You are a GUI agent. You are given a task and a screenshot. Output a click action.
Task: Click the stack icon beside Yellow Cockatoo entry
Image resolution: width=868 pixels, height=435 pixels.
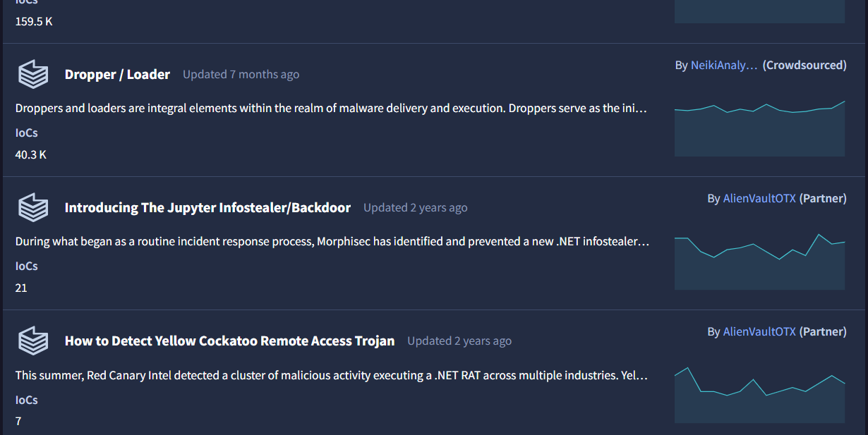pos(33,341)
